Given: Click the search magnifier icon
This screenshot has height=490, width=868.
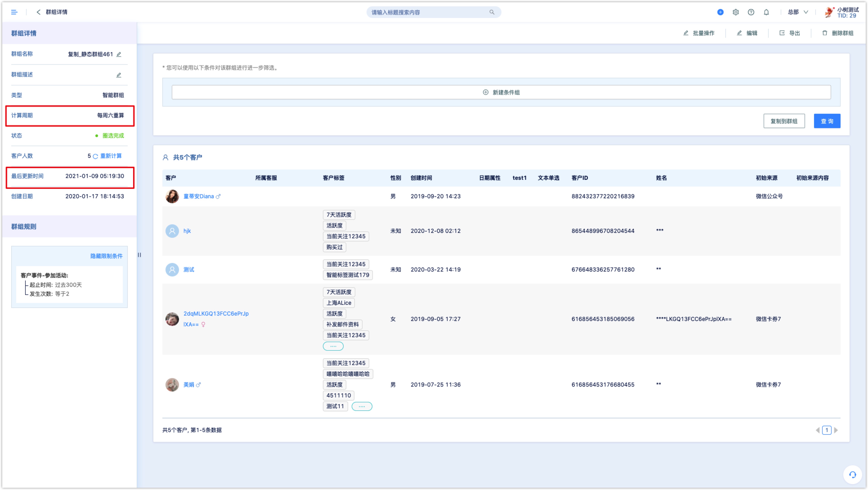Looking at the screenshot, I should pos(492,12).
